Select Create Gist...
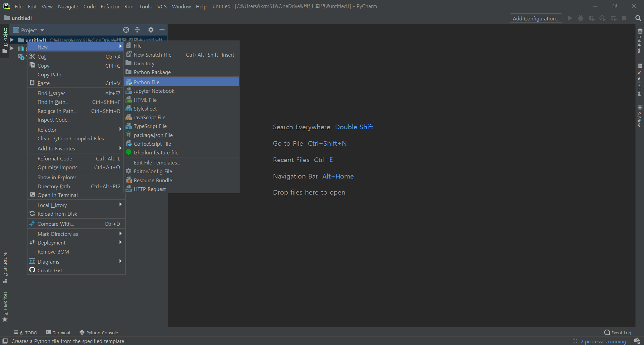The width and height of the screenshot is (644, 345). coord(76,270)
